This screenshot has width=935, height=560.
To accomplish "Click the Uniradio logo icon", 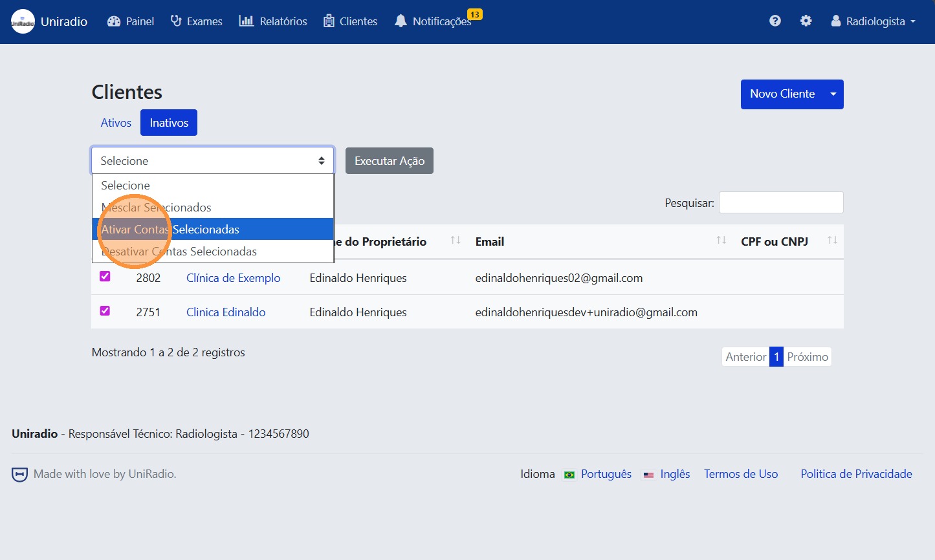I will [23, 21].
